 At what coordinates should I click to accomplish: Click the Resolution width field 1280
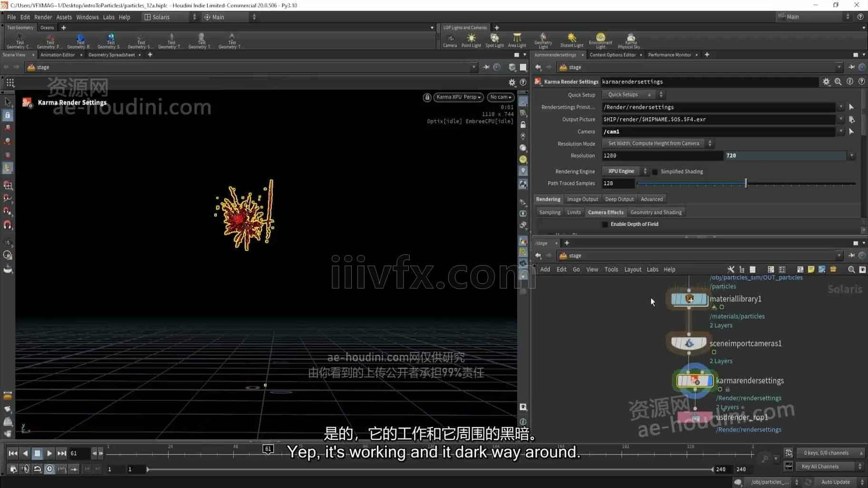pyautogui.click(x=662, y=156)
